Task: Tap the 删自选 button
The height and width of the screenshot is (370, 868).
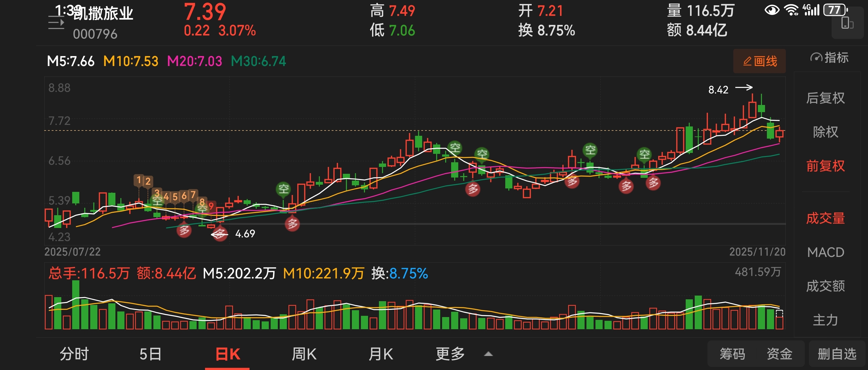Action: (837, 354)
